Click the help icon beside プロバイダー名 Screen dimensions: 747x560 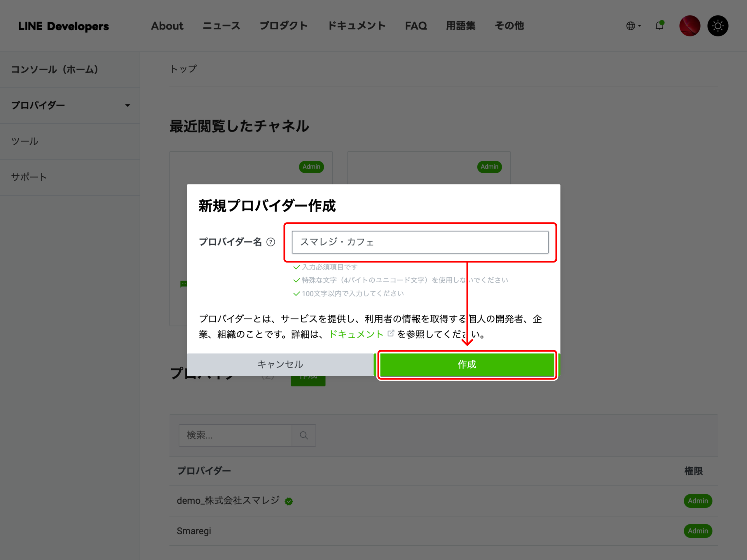tap(270, 242)
